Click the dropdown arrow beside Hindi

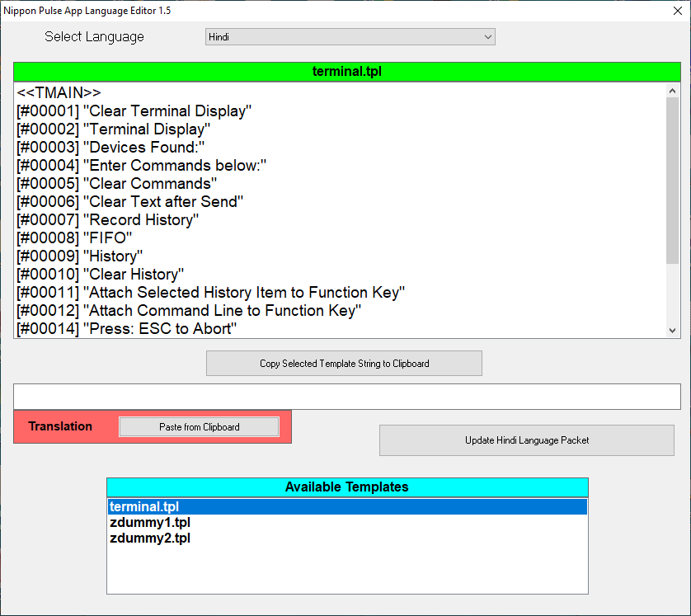point(488,37)
